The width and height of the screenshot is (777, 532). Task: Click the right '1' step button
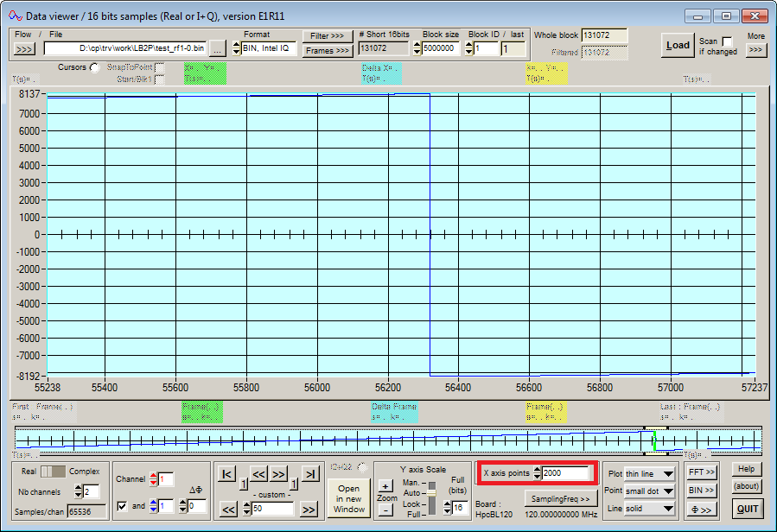click(294, 484)
